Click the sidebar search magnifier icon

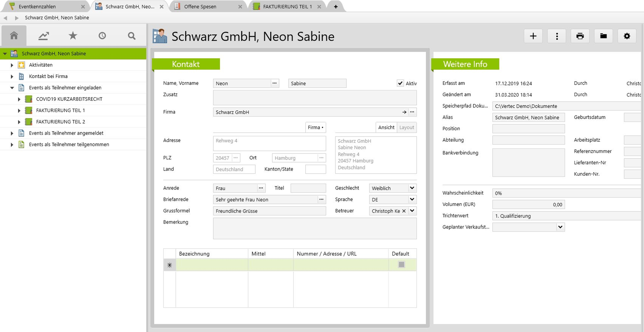click(x=132, y=36)
